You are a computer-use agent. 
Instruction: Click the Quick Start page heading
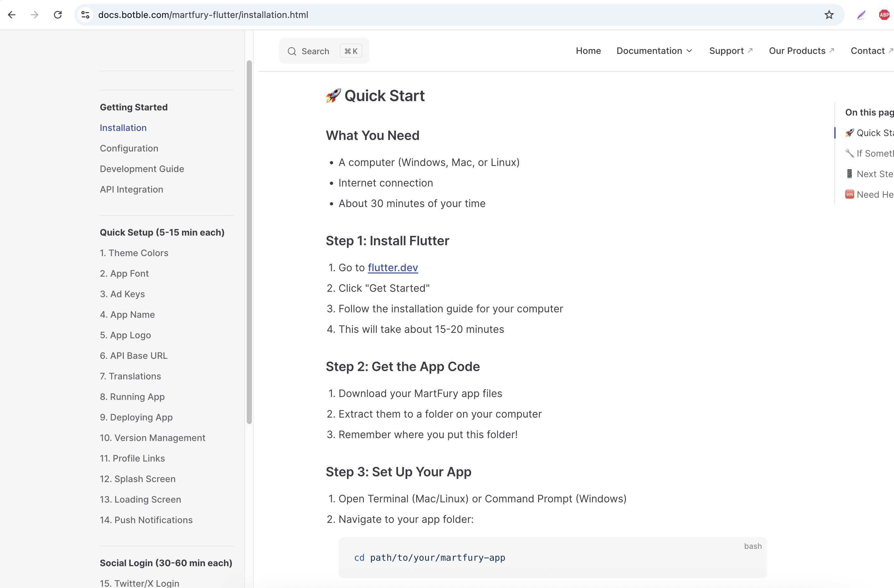pos(375,96)
